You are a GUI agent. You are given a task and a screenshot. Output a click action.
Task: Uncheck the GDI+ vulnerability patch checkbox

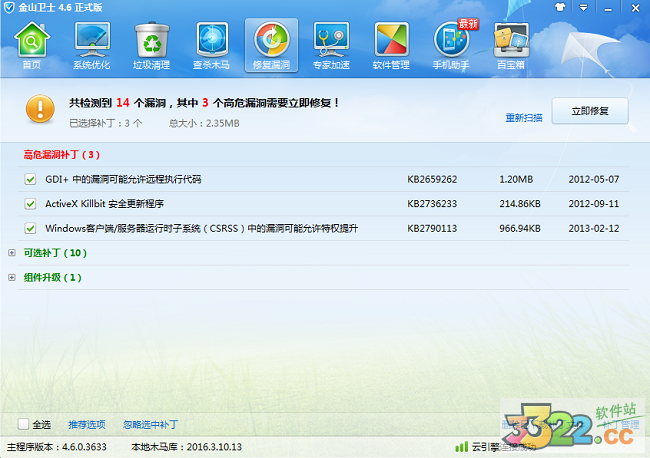[x=30, y=179]
